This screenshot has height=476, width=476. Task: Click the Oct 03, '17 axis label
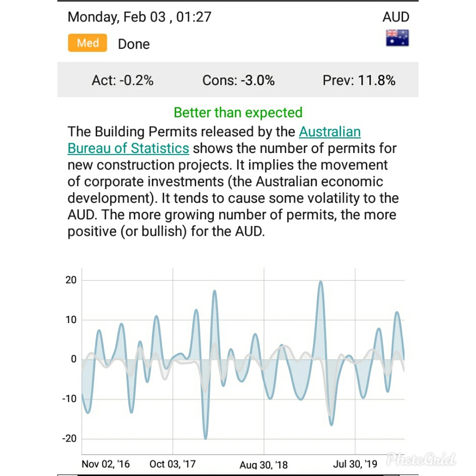click(x=172, y=464)
